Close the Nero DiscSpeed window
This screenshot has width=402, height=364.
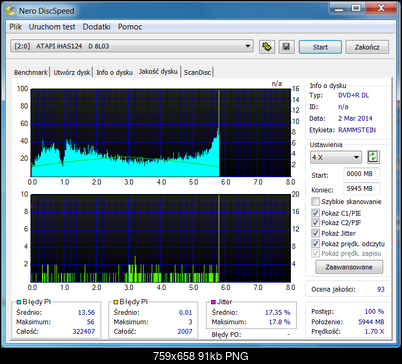tap(381, 8)
